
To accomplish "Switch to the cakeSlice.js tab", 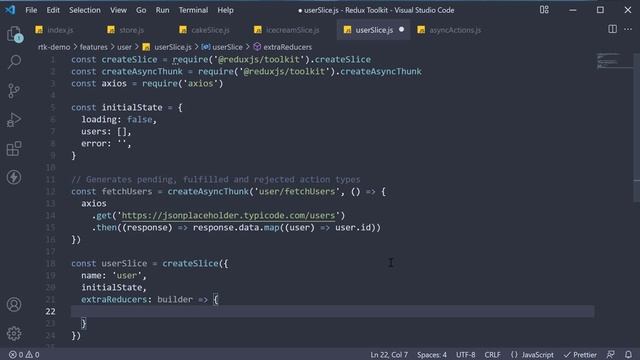I will [210, 30].
